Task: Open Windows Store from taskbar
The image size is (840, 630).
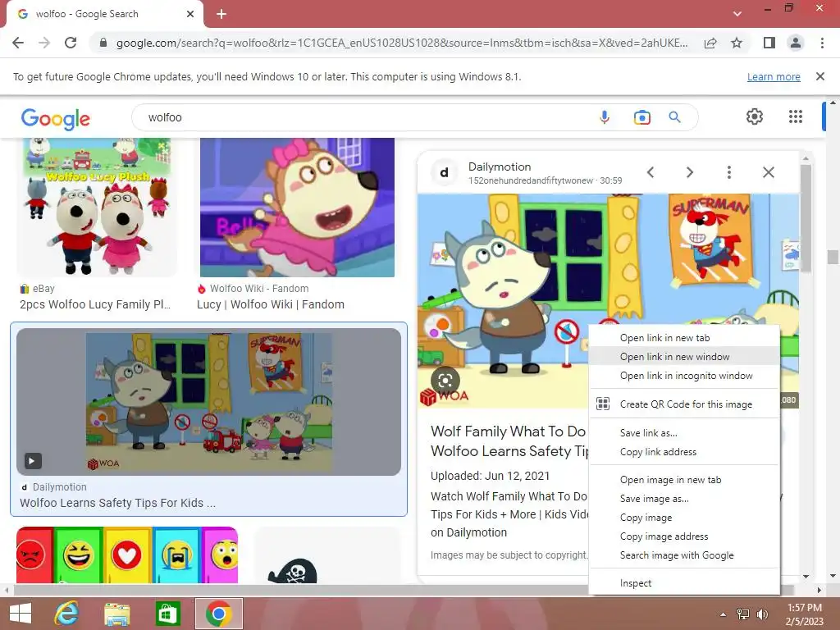Action: click(x=167, y=614)
